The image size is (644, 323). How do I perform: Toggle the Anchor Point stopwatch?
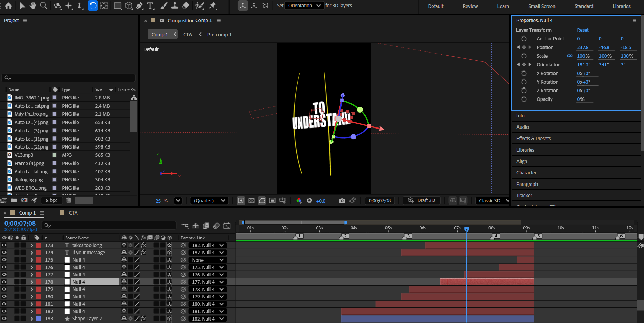524,39
